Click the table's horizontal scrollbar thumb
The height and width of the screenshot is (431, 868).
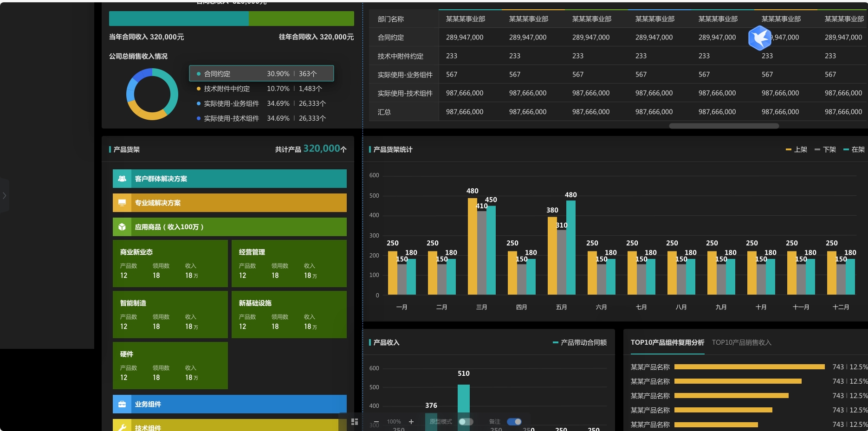(724, 126)
